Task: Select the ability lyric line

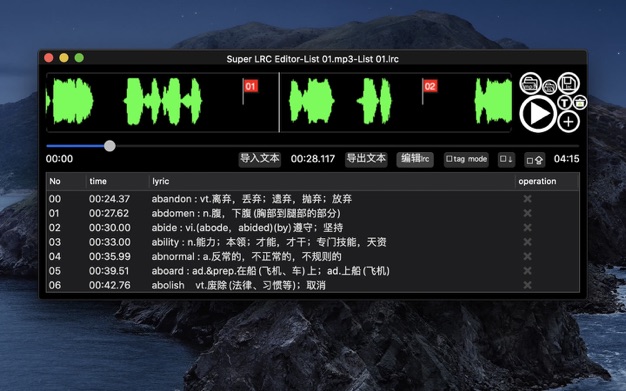Action: coord(269,242)
